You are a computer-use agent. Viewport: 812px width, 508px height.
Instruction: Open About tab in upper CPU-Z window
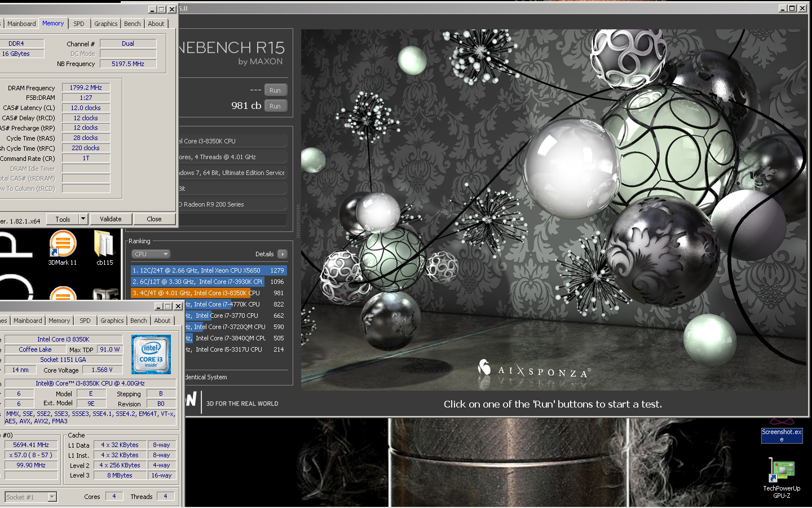click(156, 24)
